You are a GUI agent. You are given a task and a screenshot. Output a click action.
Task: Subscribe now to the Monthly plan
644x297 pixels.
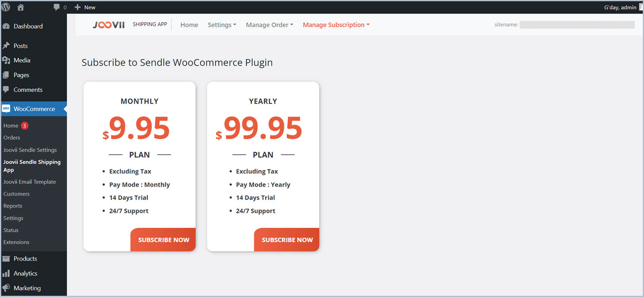(163, 240)
